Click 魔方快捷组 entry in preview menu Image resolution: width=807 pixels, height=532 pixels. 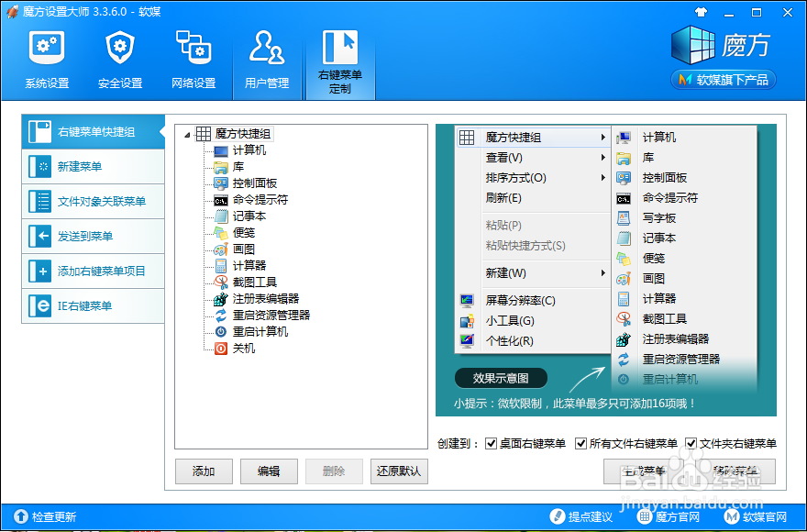533,138
